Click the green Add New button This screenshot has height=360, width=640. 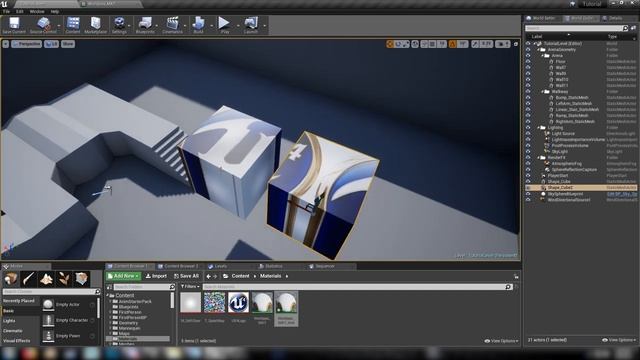click(123, 276)
